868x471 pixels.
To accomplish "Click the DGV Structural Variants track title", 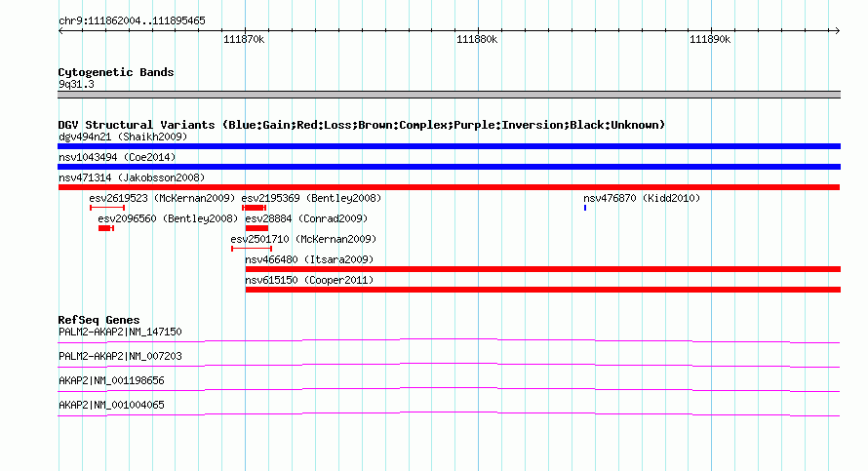I will 362,125.
